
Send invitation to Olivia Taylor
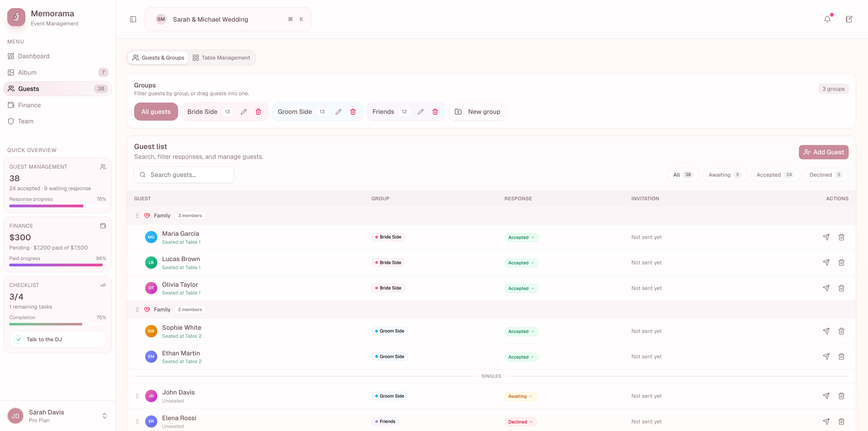tap(826, 288)
